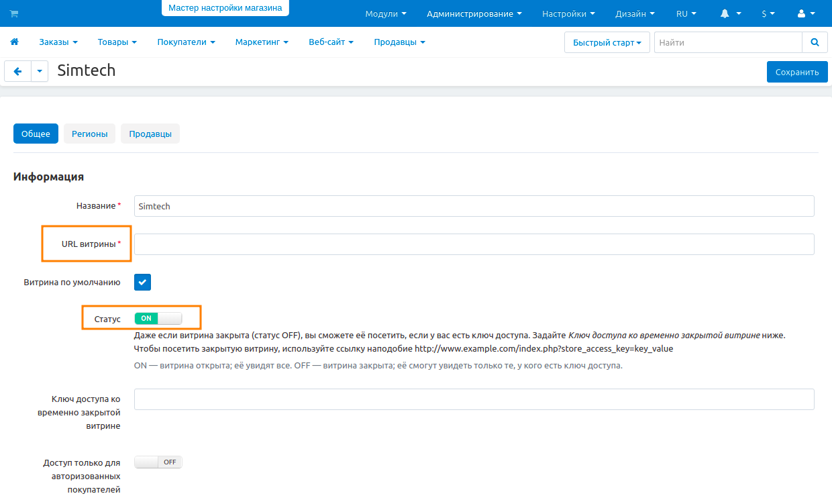The image size is (832, 504).
Task: Open the Продавцы tab
Action: coord(150,134)
